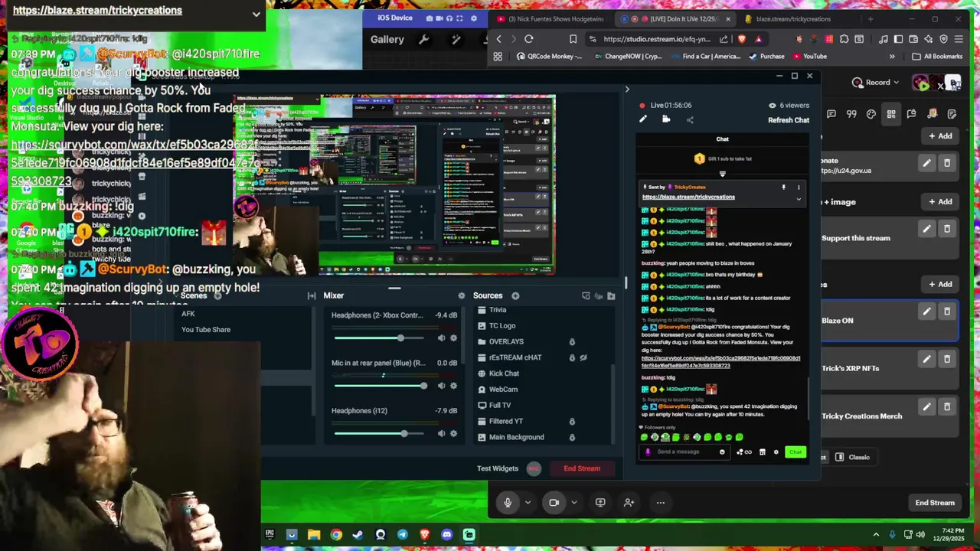Toggle lock on the Main Background source
Image resolution: width=980 pixels, height=551 pixels.
tap(572, 438)
